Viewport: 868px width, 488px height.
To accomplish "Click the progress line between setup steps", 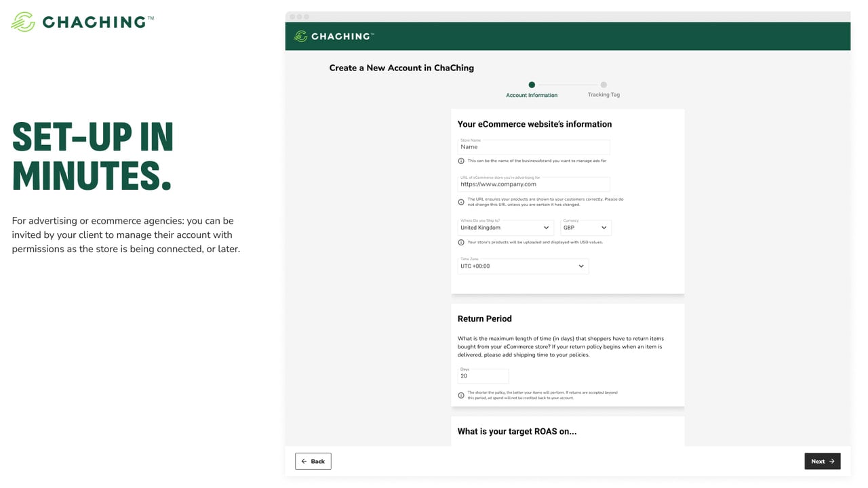I will pyautogui.click(x=568, y=85).
